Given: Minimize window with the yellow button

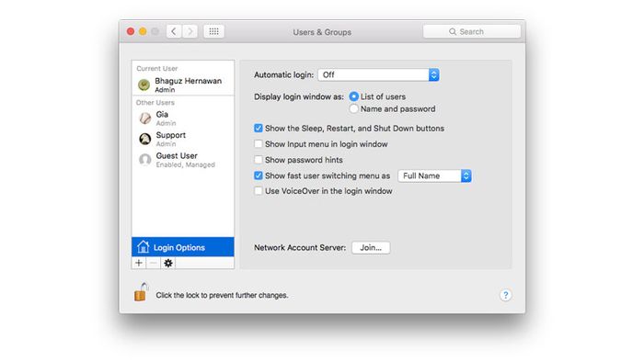Looking at the screenshot, I should click(143, 31).
